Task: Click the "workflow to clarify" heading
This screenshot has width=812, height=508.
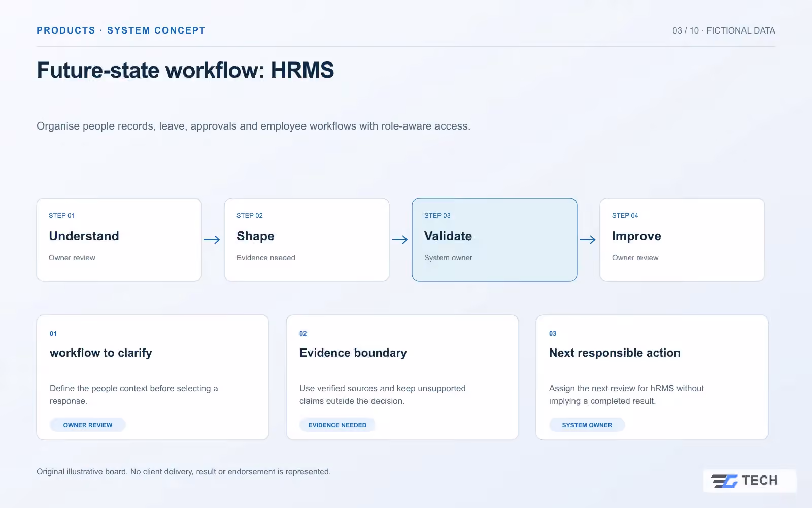Action: click(x=101, y=353)
